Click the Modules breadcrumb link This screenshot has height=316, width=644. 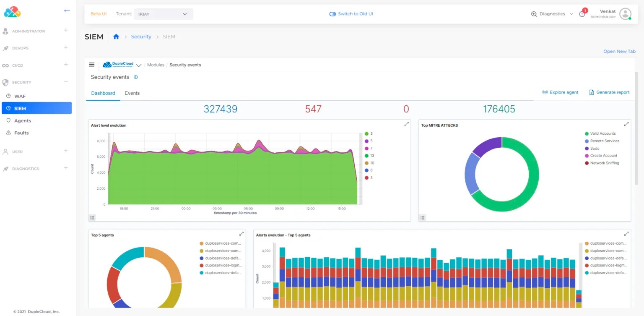tap(156, 65)
